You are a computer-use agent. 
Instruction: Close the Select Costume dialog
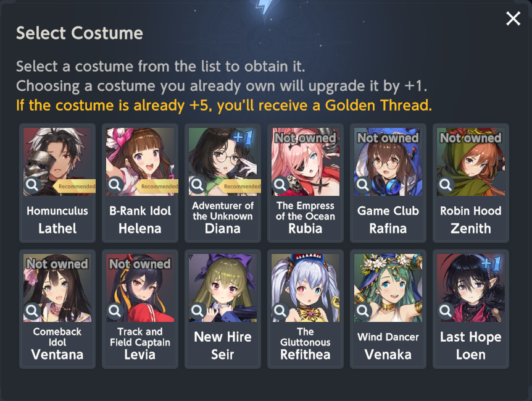coord(513,19)
